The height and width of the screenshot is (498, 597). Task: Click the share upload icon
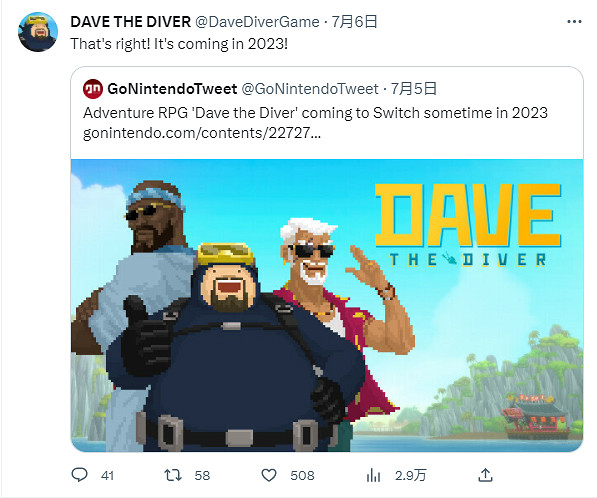point(485,475)
